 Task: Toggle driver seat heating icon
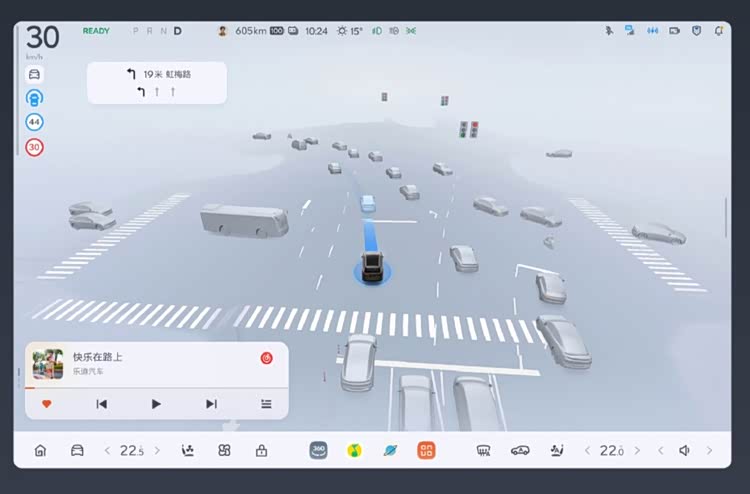coord(187,451)
